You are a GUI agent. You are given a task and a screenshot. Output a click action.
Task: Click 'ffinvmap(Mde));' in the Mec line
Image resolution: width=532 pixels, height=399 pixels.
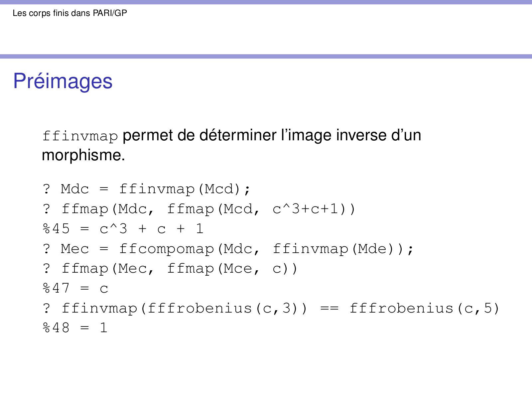click(x=343, y=249)
